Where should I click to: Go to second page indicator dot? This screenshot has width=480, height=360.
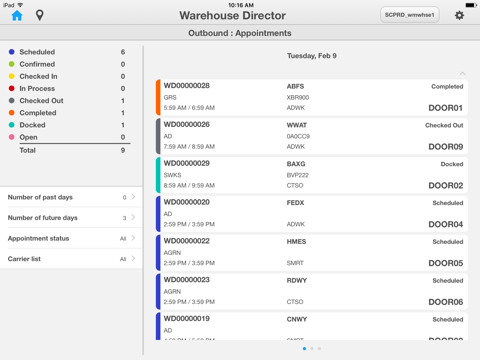coord(312,349)
